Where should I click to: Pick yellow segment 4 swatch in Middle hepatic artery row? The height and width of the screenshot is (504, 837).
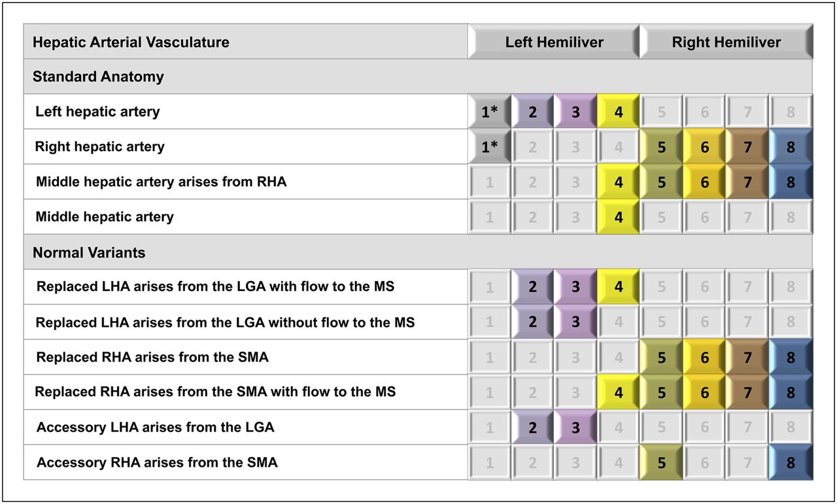pyautogui.click(x=619, y=217)
